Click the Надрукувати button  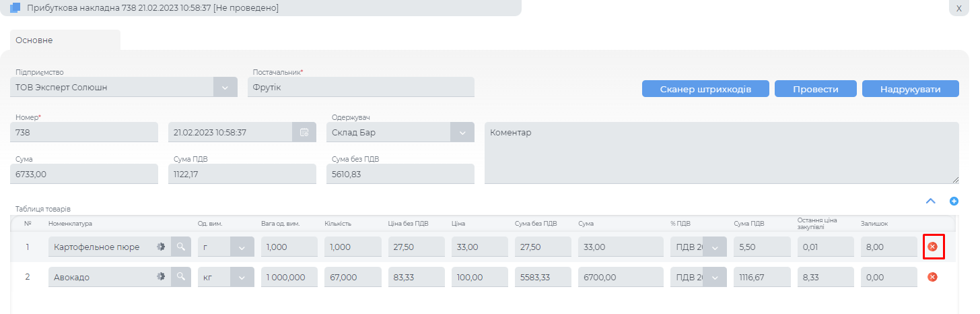[x=910, y=89]
